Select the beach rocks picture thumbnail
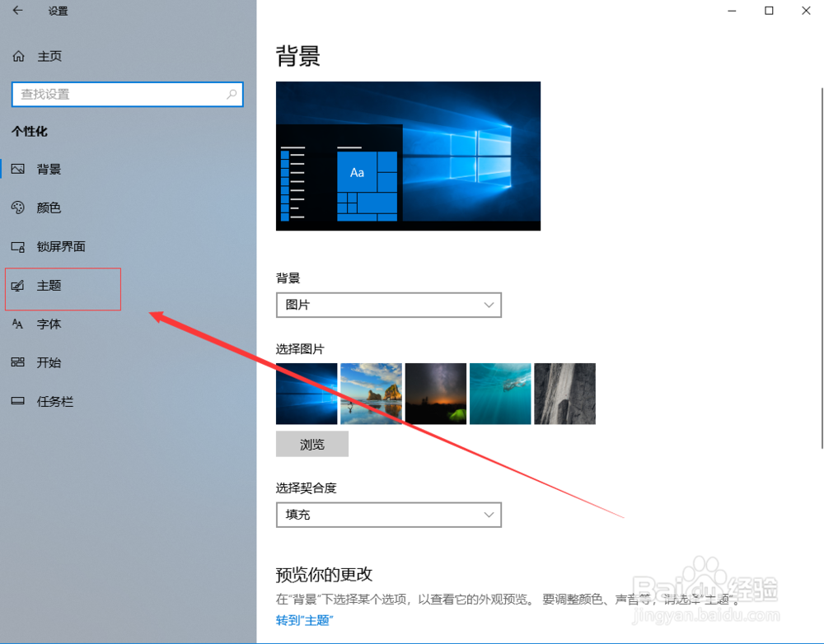This screenshot has height=644, width=824. pos(371,394)
